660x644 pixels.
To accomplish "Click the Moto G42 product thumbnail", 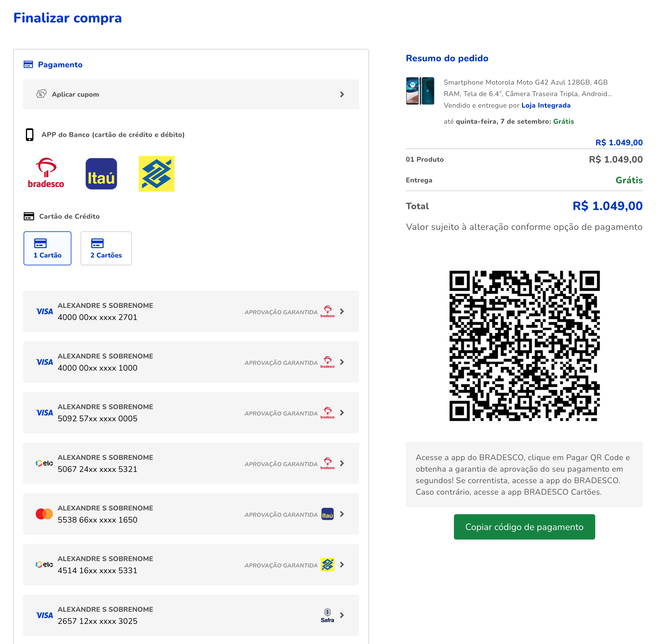I will point(420,92).
